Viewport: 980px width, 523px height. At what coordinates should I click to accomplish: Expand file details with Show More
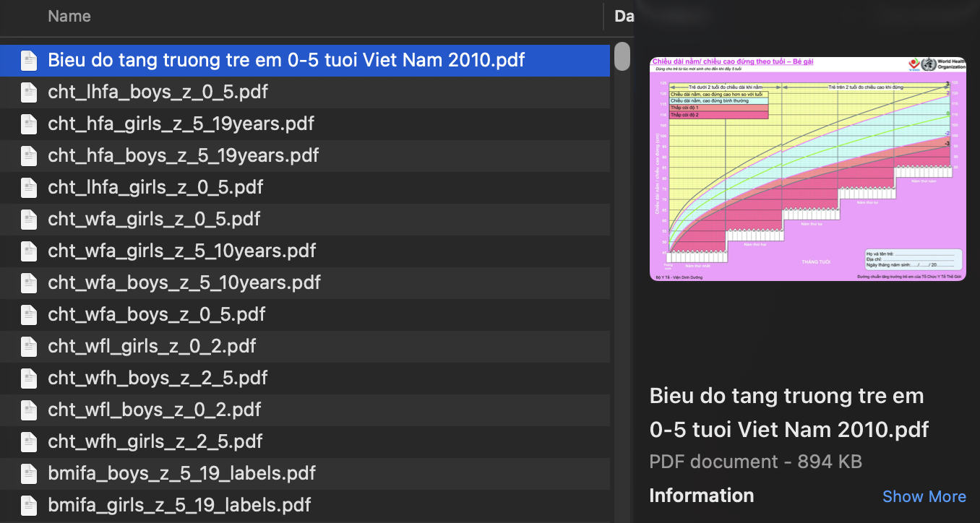[924, 496]
